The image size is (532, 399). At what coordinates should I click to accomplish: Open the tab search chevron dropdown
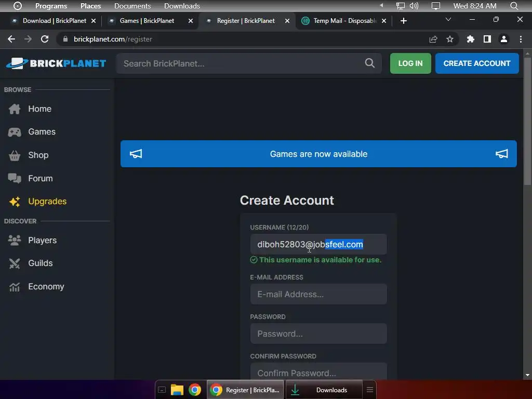pyautogui.click(x=448, y=19)
